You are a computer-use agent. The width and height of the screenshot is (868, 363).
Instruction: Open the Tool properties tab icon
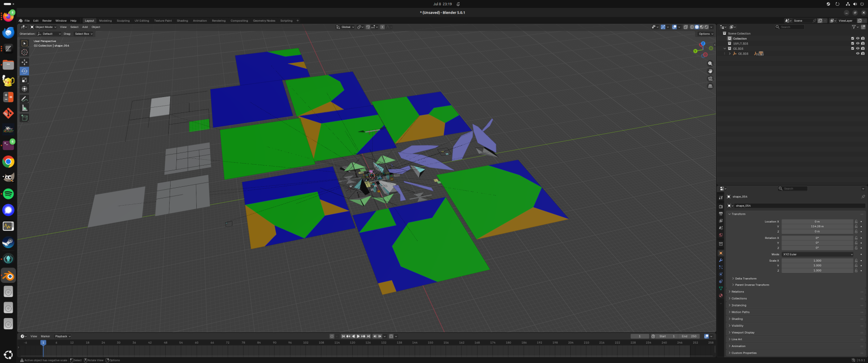721,197
